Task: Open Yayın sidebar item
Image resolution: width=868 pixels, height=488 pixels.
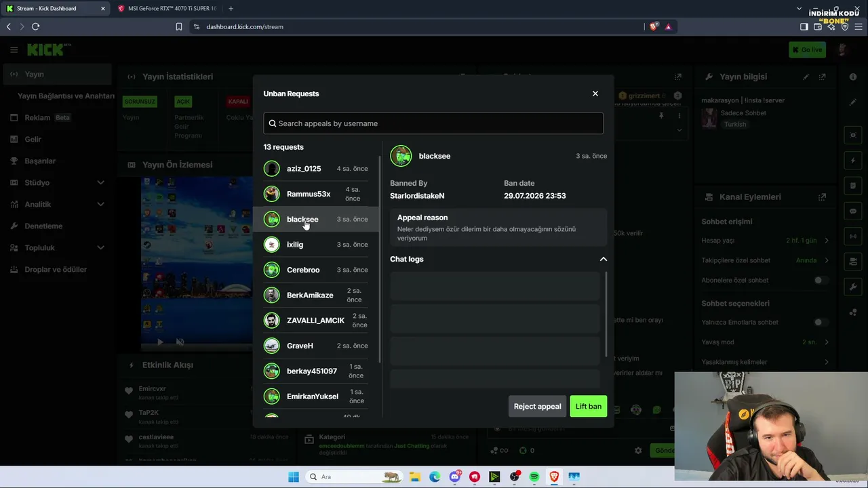Action: coord(57,74)
